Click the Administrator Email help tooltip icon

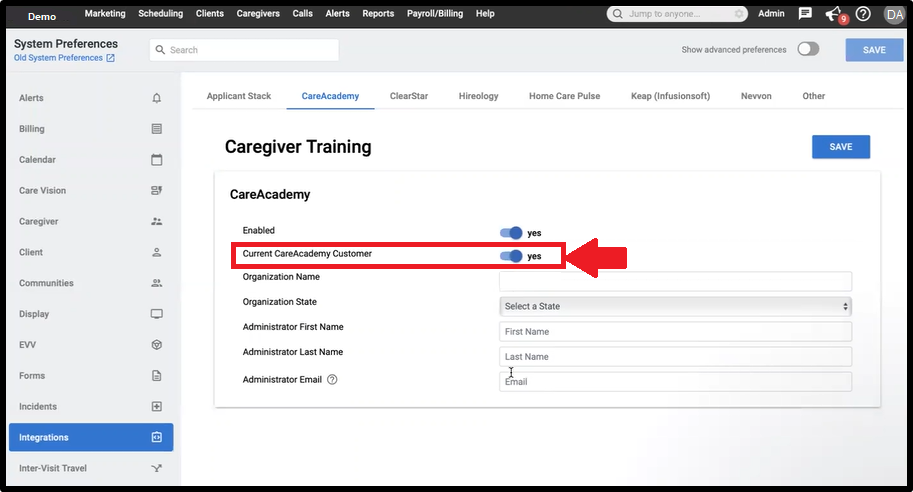click(332, 380)
